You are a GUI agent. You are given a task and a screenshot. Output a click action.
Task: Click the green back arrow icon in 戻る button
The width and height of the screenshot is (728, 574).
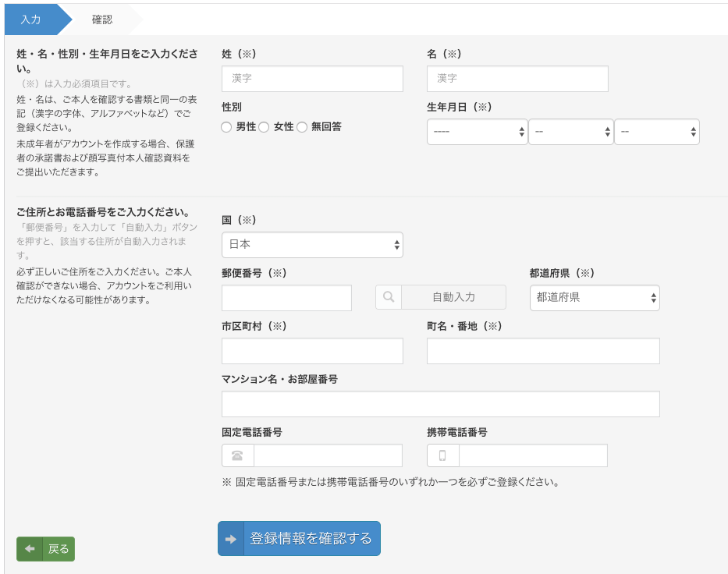pyautogui.click(x=29, y=549)
